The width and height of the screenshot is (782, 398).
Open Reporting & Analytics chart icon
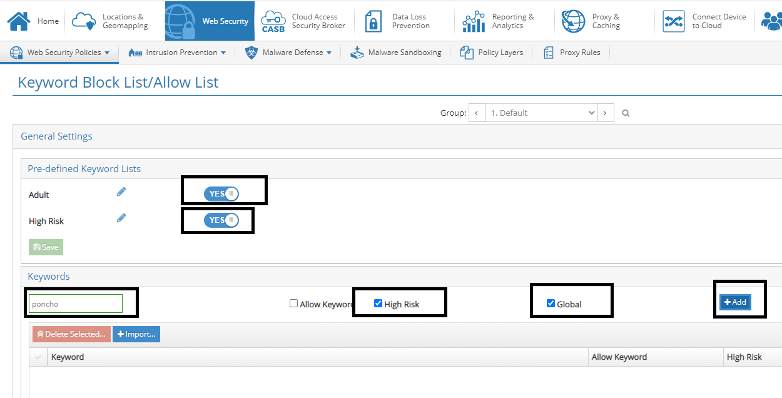tap(473, 21)
